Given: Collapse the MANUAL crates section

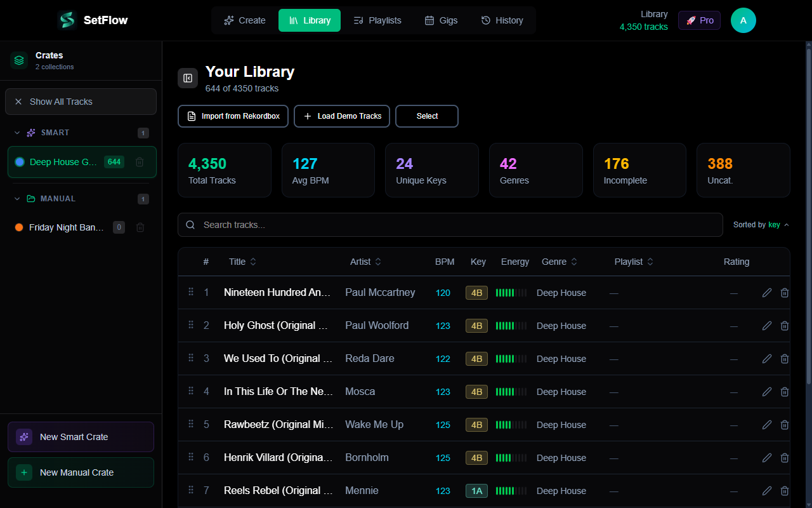Looking at the screenshot, I should click(17, 198).
